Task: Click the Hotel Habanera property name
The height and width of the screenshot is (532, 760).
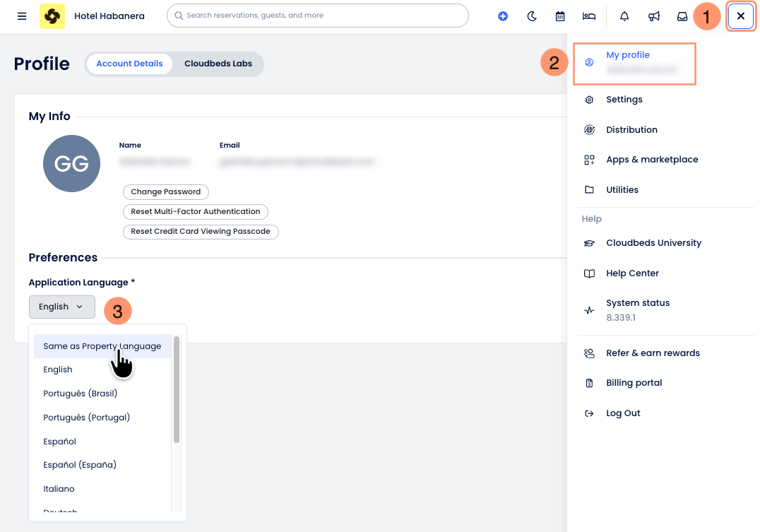Action: (109, 16)
